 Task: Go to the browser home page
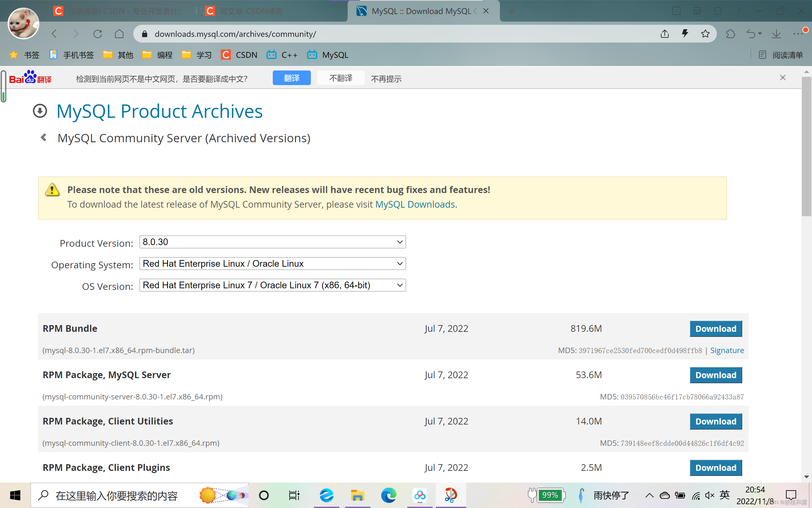click(119, 34)
